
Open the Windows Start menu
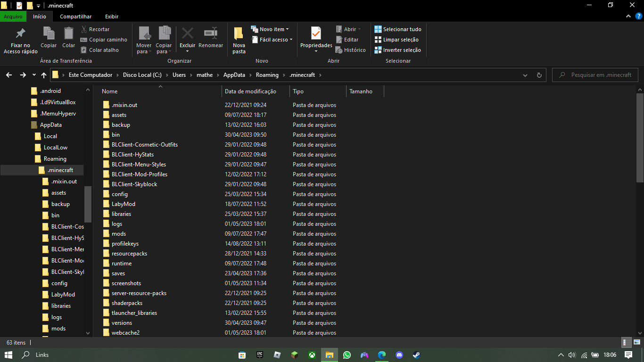pos(8,355)
